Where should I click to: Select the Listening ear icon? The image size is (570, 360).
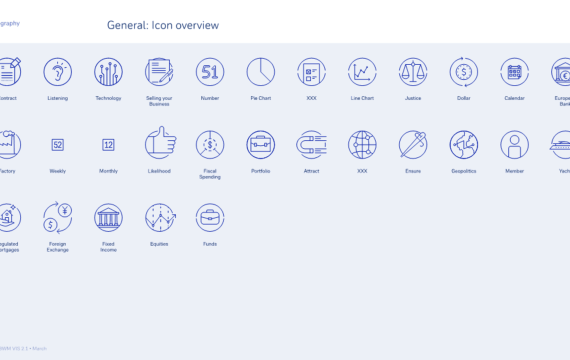(57, 72)
